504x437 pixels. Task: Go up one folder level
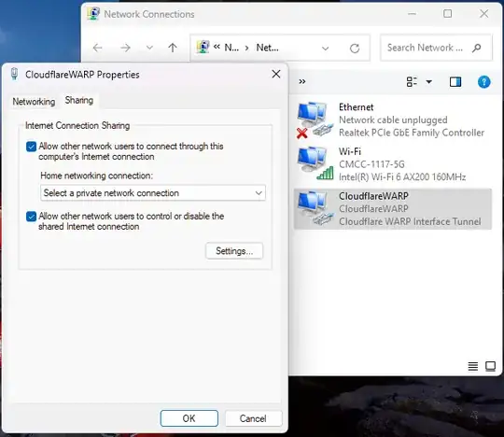(173, 48)
